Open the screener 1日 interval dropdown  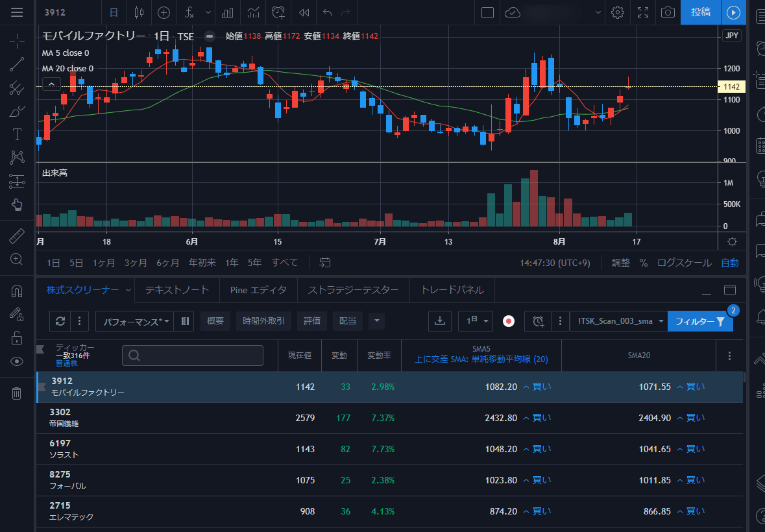click(x=475, y=321)
